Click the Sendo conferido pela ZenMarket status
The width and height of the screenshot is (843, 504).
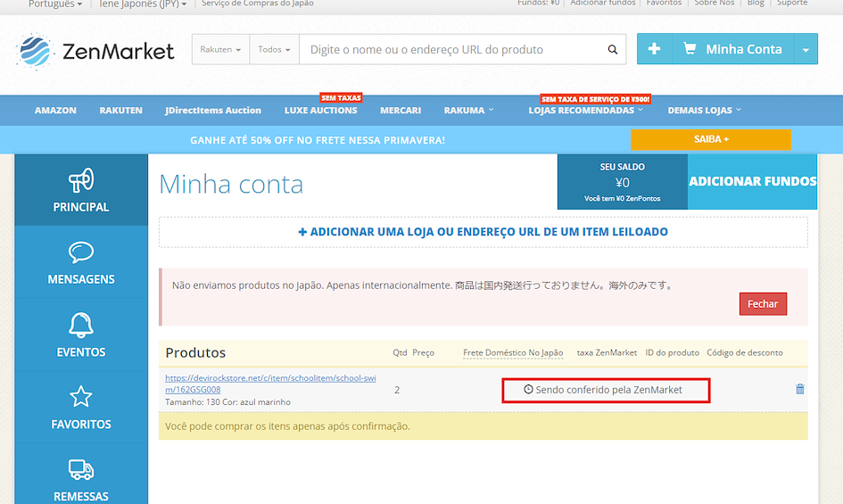point(606,390)
